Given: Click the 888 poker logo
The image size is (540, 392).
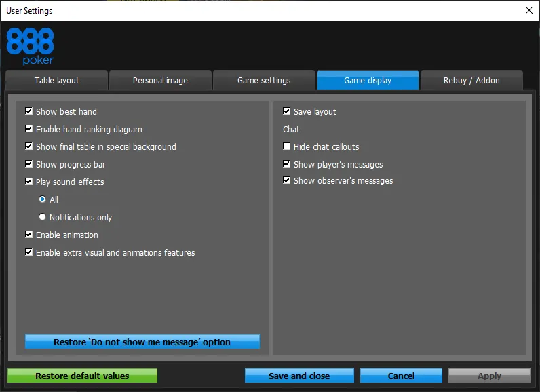Looking at the screenshot, I should [x=30, y=46].
